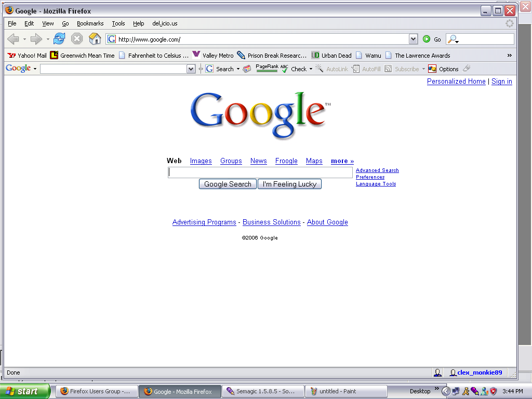Screen dimensions: 532x399
Task: Click the Desktop toolbar on taskbar
Action: (x=420, y=391)
